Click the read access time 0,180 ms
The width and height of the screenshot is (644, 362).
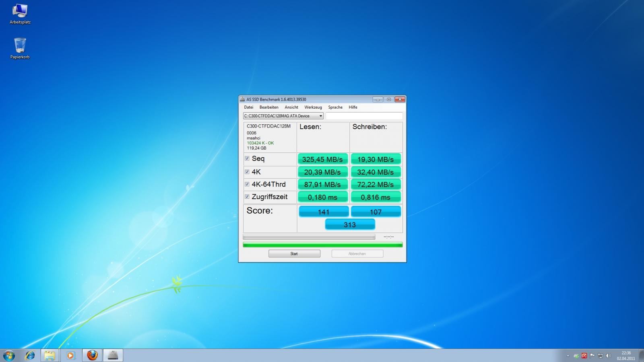click(x=323, y=197)
